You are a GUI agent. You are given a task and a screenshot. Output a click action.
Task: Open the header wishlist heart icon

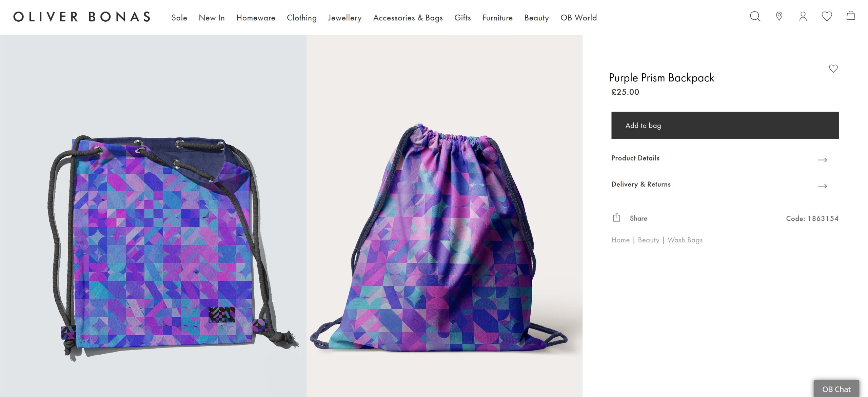(827, 16)
